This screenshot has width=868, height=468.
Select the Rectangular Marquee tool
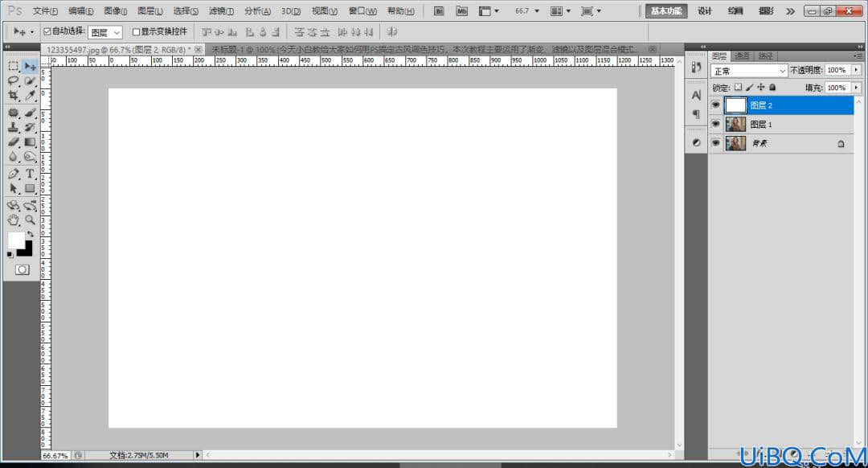[x=14, y=66]
